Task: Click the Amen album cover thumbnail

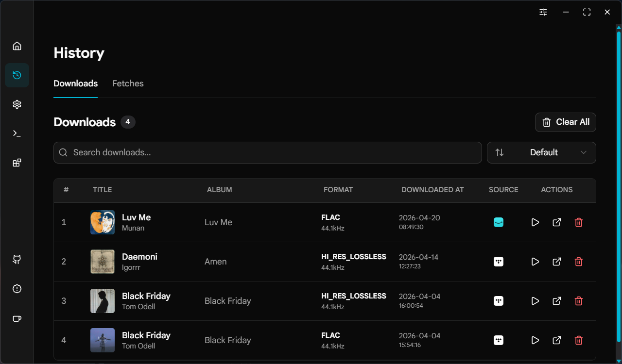Action: [103, 262]
